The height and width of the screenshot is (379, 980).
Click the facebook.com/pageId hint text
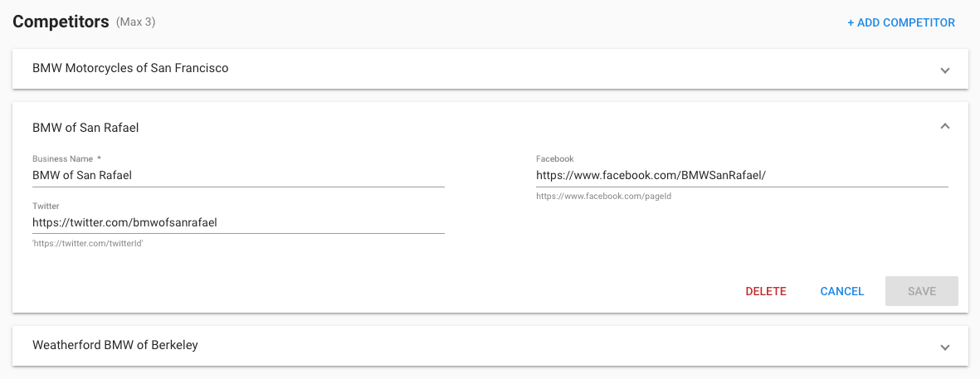click(x=604, y=196)
